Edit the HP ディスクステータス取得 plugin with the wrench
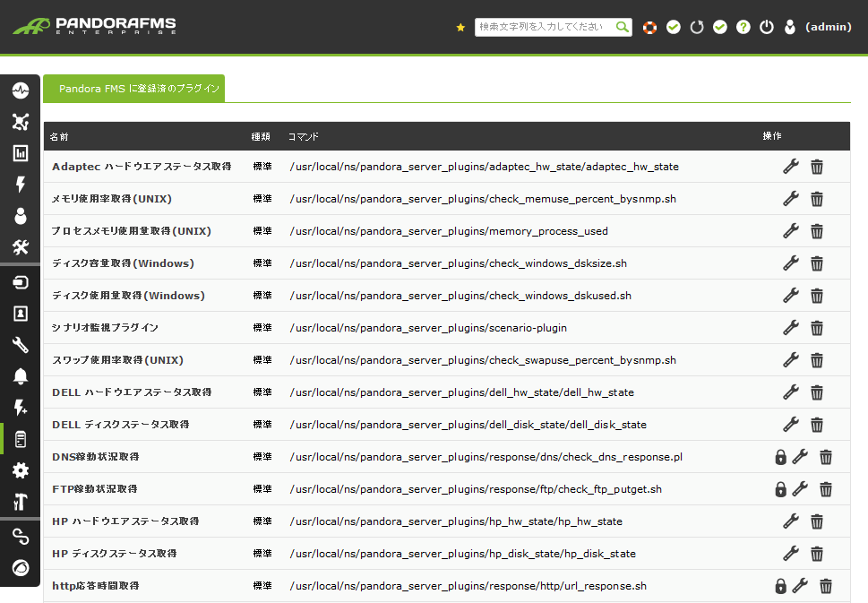Image resolution: width=868 pixels, height=603 pixels. click(791, 553)
